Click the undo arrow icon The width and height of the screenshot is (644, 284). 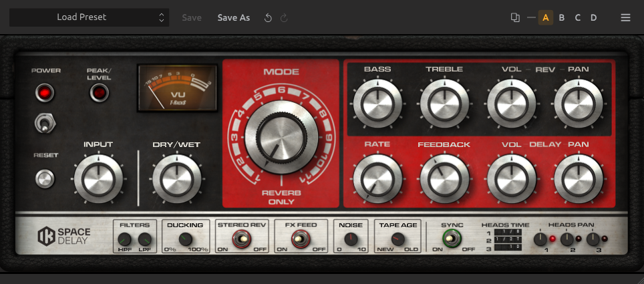tap(268, 17)
